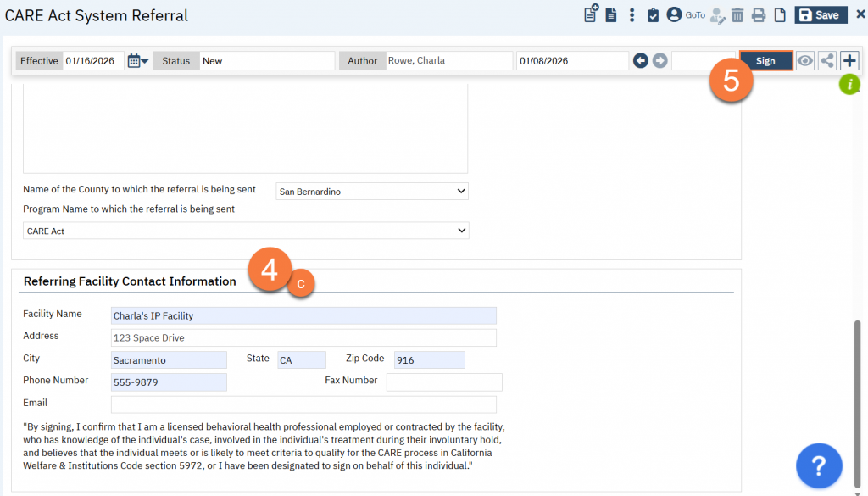Click the new document plus icon

[591, 14]
